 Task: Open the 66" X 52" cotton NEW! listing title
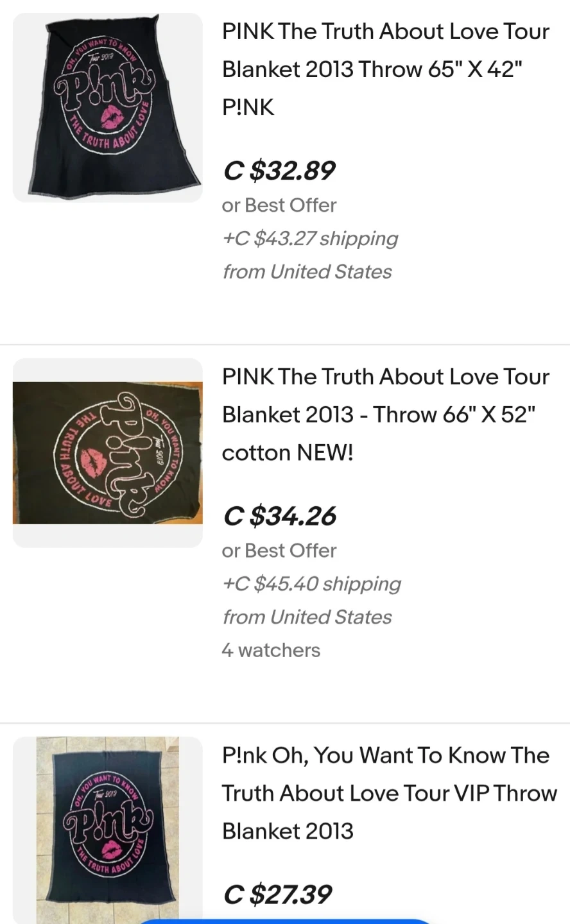click(x=385, y=415)
